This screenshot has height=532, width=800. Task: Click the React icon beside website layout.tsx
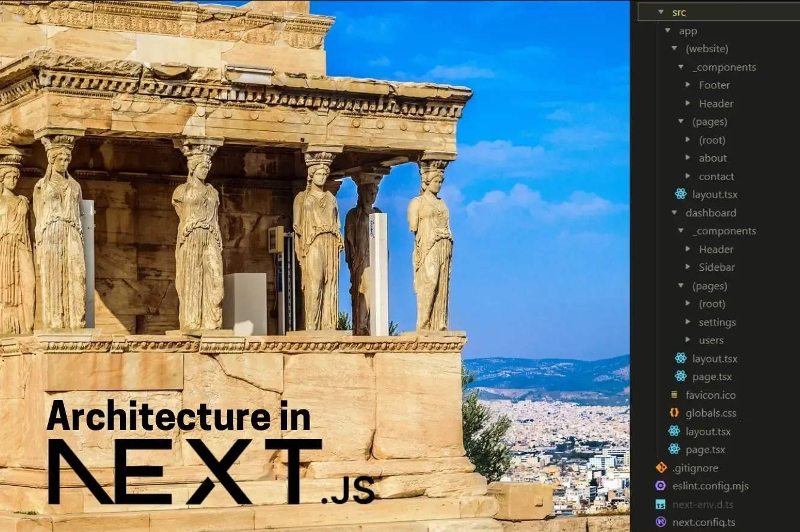coord(680,194)
